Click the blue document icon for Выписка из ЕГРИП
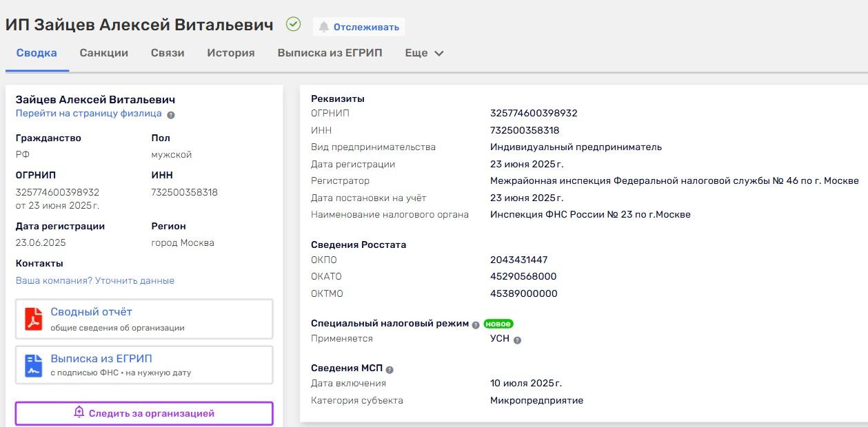This screenshot has width=868, height=427. tap(35, 364)
